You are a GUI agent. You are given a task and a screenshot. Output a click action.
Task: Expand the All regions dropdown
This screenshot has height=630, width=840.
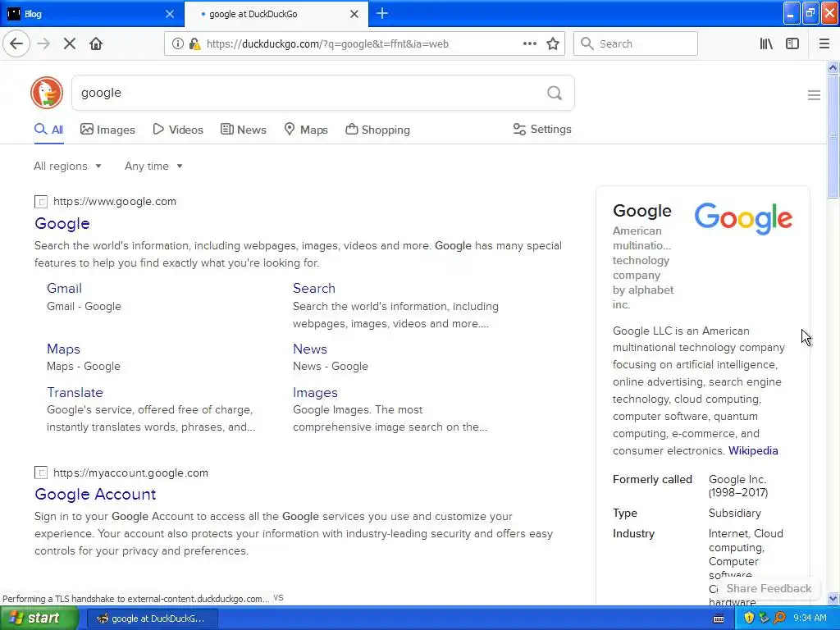67,166
